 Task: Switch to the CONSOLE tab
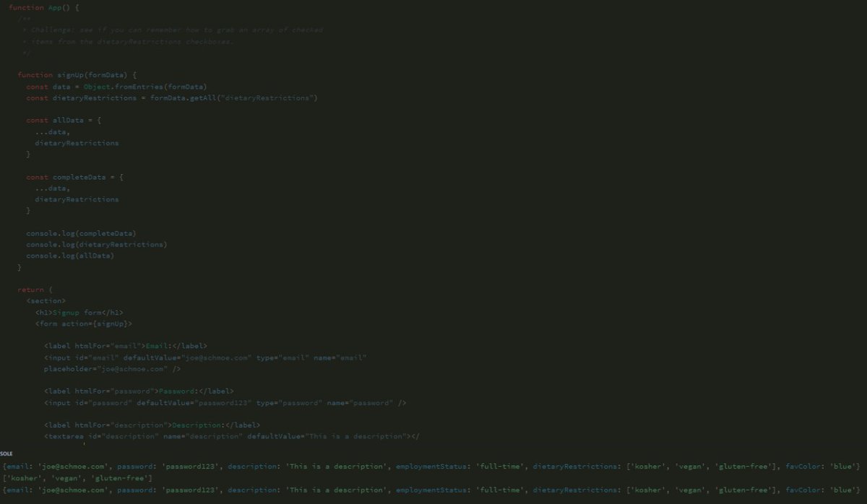click(6, 453)
